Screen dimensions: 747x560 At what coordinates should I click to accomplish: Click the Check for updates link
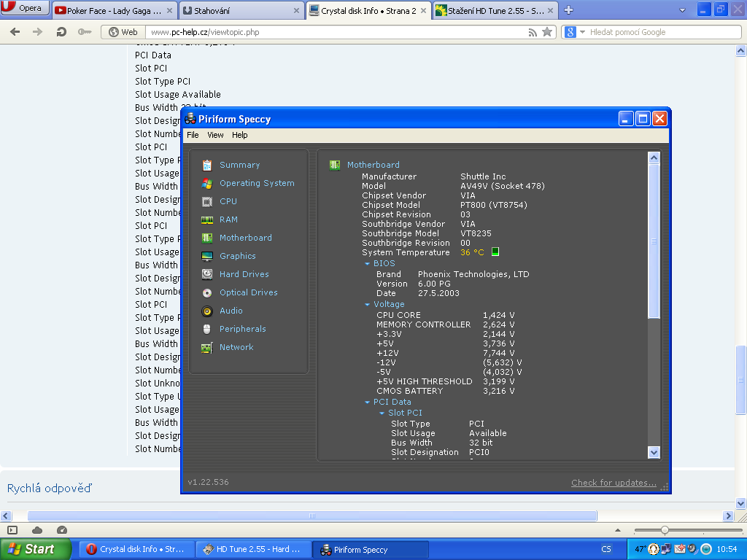(614, 483)
